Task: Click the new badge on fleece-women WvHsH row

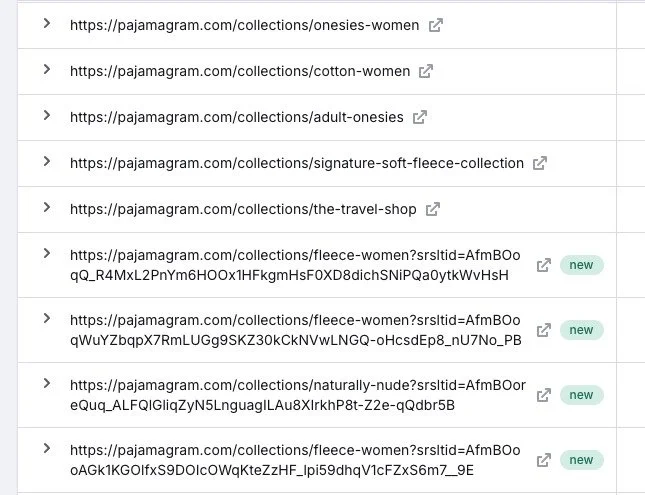Action: [x=581, y=265]
